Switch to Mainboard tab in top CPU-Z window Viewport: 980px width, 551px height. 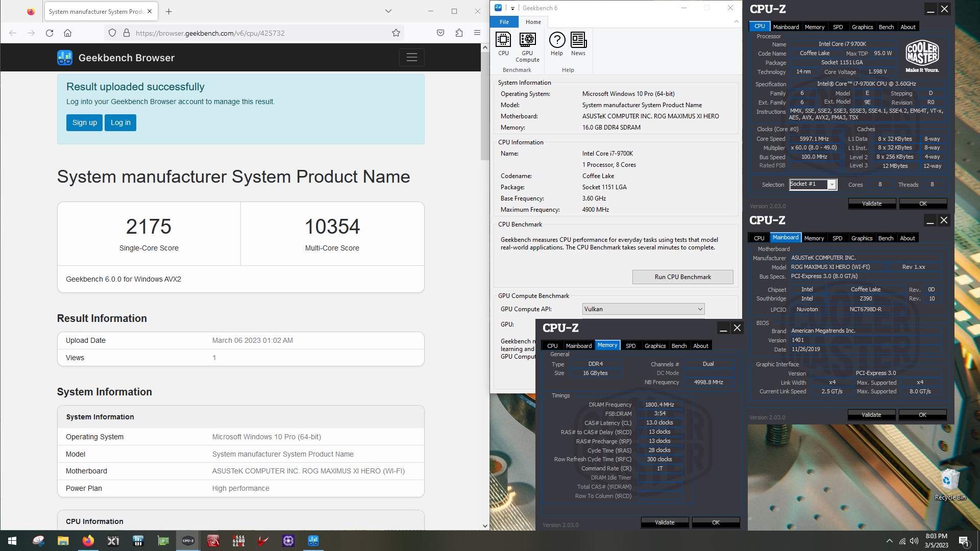[x=786, y=27]
